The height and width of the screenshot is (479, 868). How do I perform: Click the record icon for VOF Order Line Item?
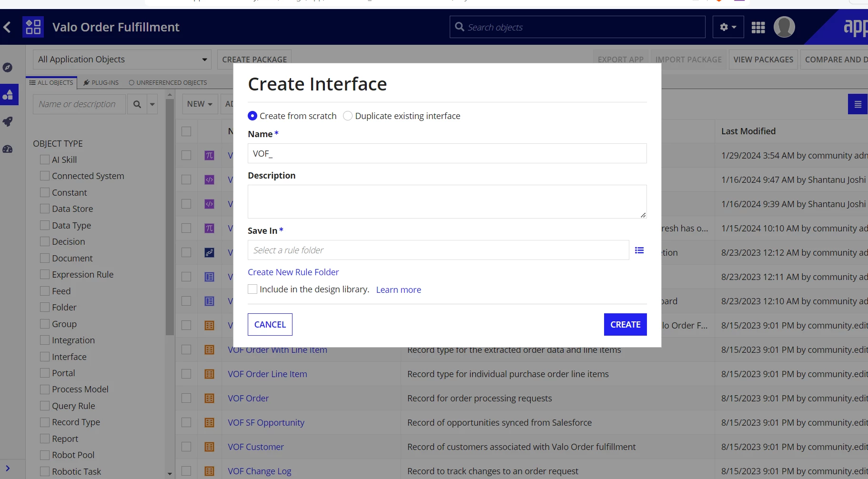tap(209, 374)
